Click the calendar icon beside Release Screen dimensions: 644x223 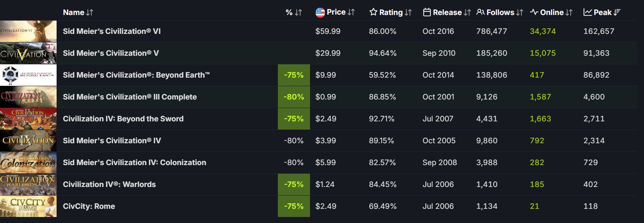click(x=427, y=12)
